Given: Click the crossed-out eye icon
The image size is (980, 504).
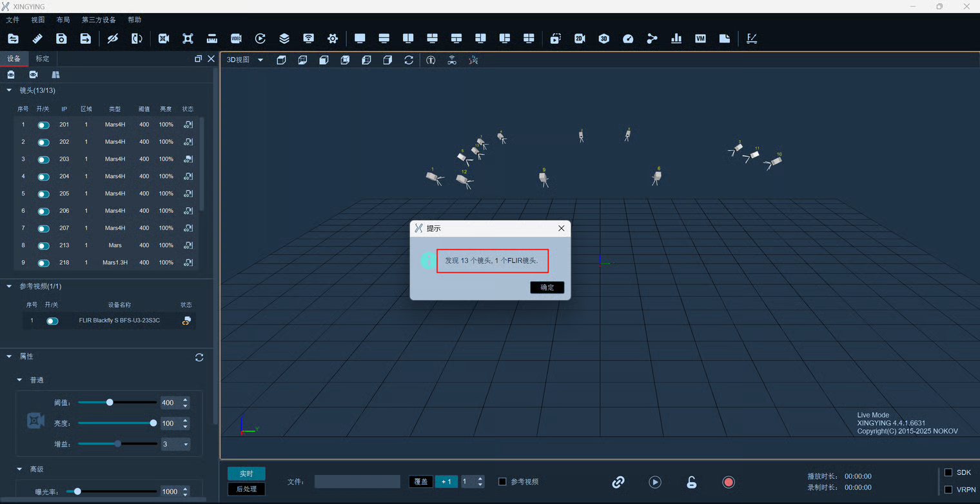Looking at the screenshot, I should [113, 39].
